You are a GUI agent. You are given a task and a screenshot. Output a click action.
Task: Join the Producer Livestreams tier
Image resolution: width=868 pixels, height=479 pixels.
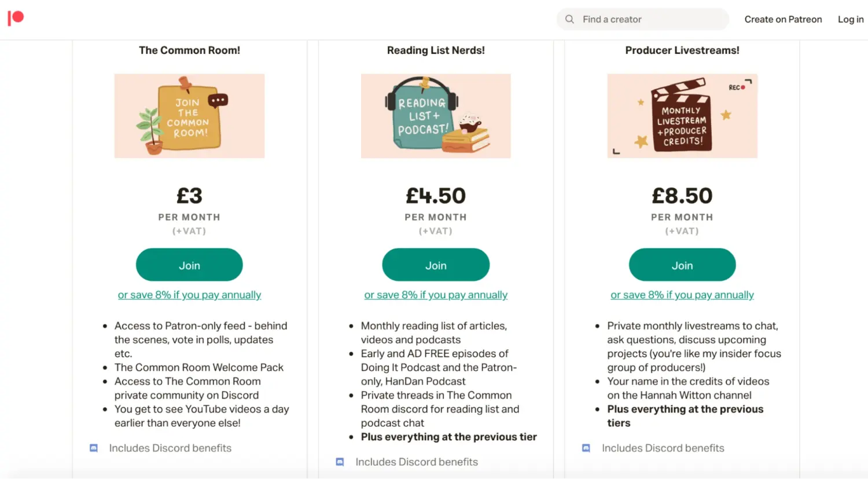coord(682,265)
